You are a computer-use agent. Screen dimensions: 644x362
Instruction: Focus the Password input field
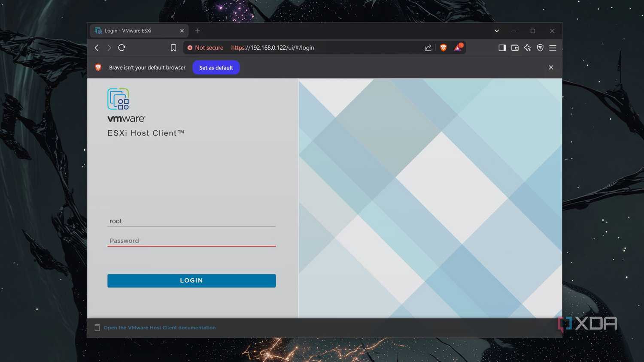(x=191, y=241)
